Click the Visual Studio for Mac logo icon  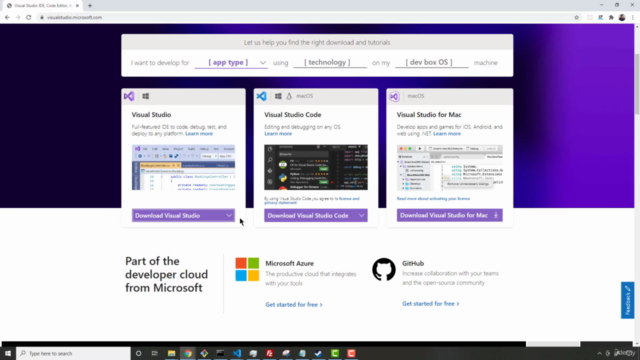(x=394, y=96)
